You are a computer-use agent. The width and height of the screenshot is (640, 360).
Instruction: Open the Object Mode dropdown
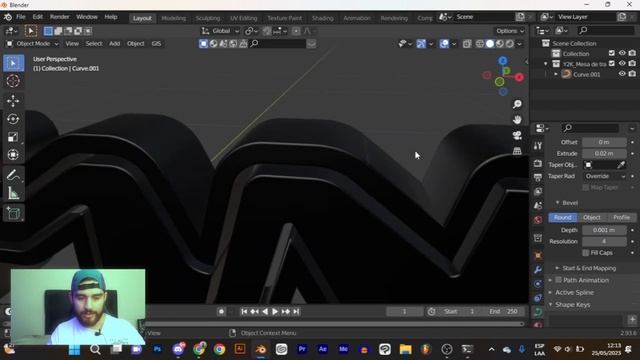33,44
